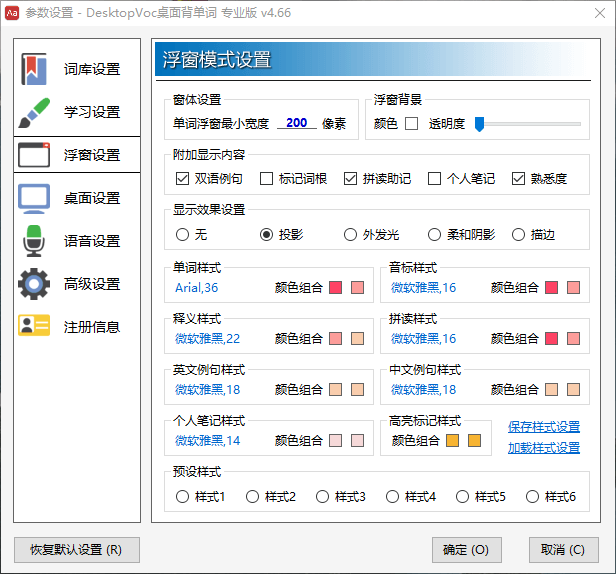The height and width of the screenshot is (574, 616).
Task: Click first color swatch of 拼读样式
Action: pyautogui.click(x=552, y=339)
